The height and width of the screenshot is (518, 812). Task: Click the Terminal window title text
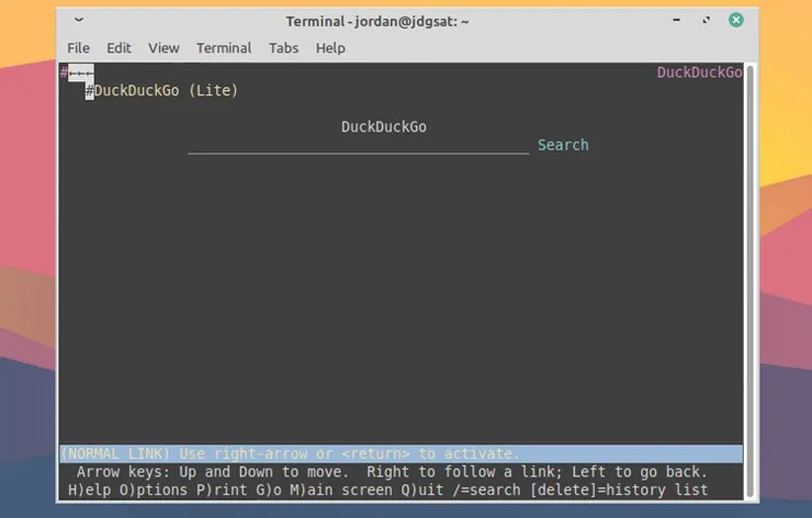[377, 21]
